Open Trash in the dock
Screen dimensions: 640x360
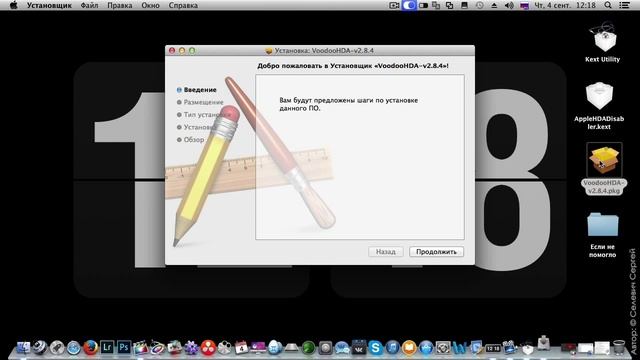click(619, 348)
